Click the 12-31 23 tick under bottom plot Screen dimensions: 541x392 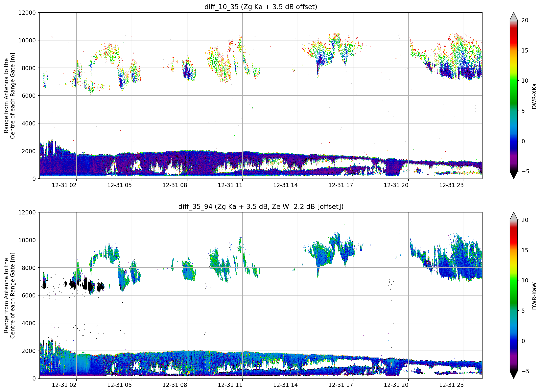(452, 385)
